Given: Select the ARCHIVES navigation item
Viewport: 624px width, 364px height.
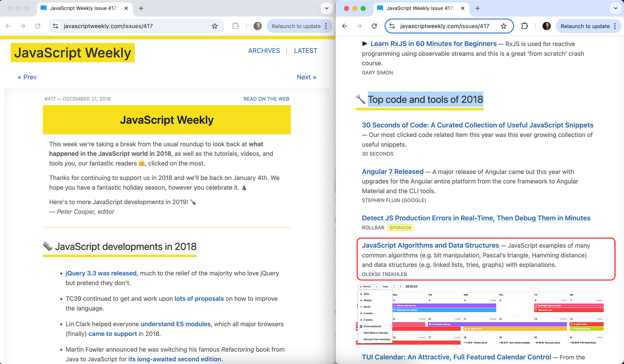Looking at the screenshot, I should [264, 51].
